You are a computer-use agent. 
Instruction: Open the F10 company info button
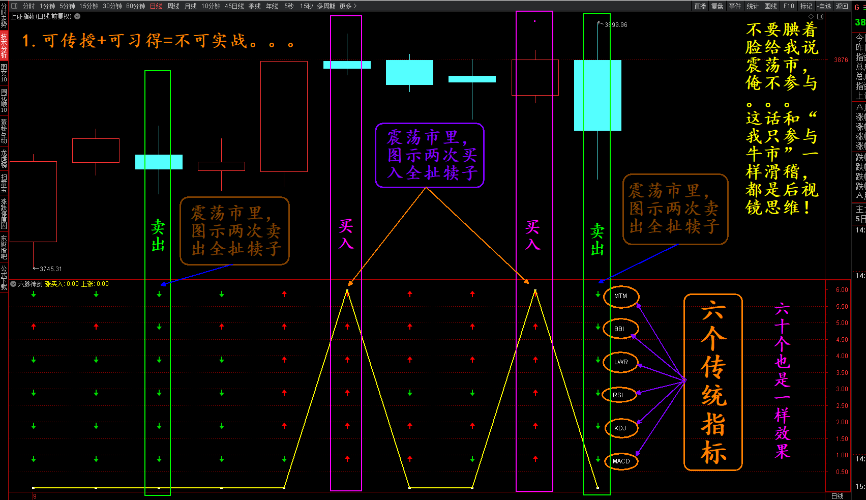click(788, 6)
